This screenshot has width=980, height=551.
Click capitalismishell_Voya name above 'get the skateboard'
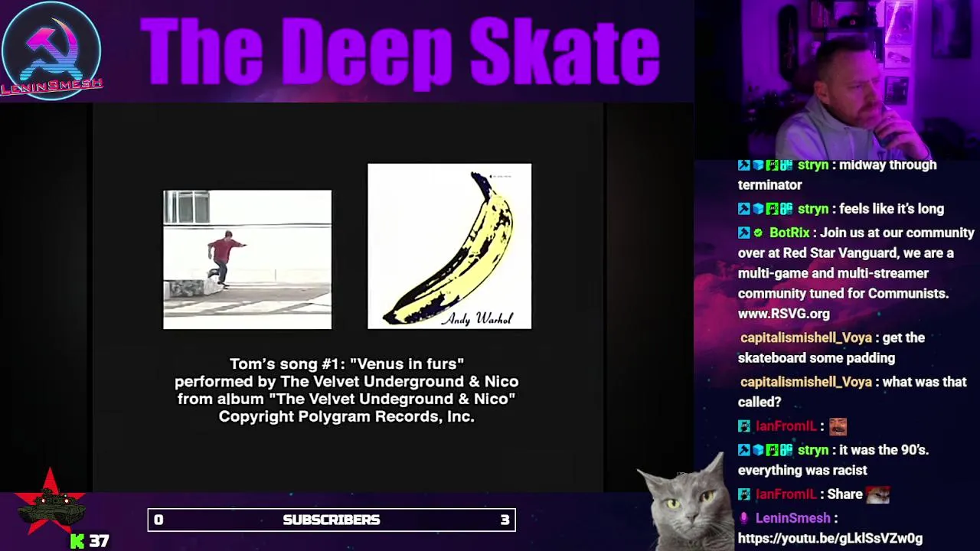click(x=805, y=337)
